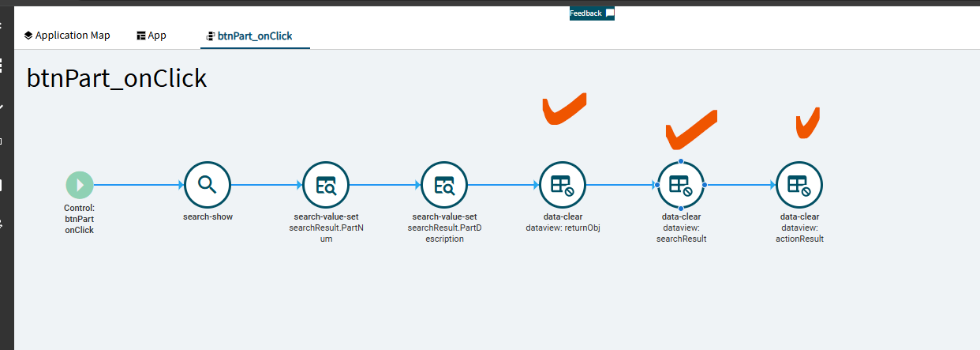Click the 'dataview: actionResult' label
This screenshot has width=980, height=350.
[x=799, y=233]
